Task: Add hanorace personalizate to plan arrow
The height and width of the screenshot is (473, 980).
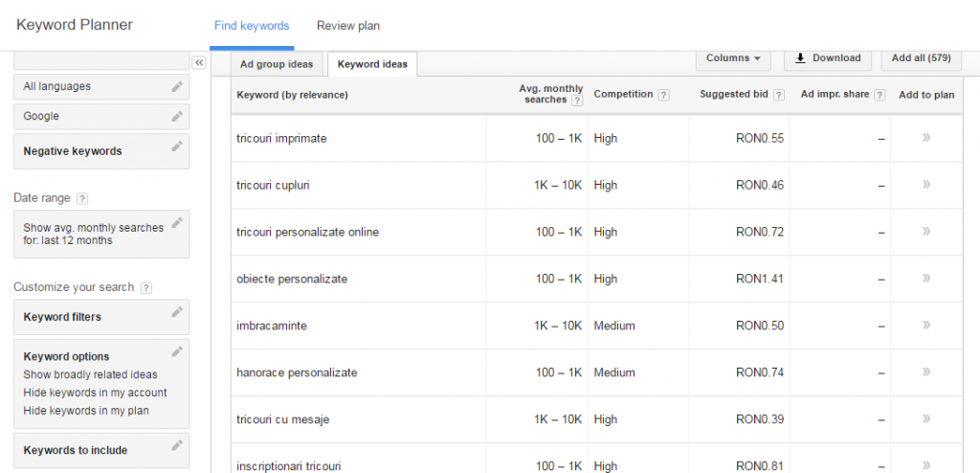Action: pyautogui.click(x=926, y=371)
